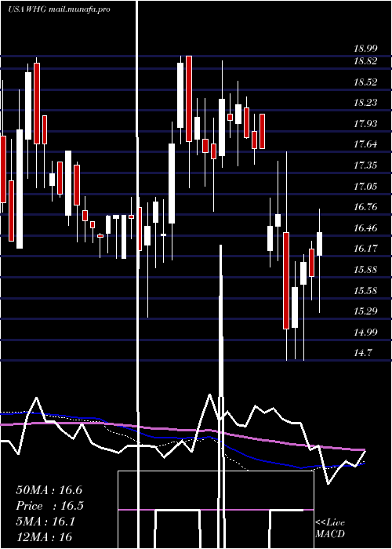Click the 18.99 price axis label
This screenshot has width=392, height=549.
click(366, 49)
